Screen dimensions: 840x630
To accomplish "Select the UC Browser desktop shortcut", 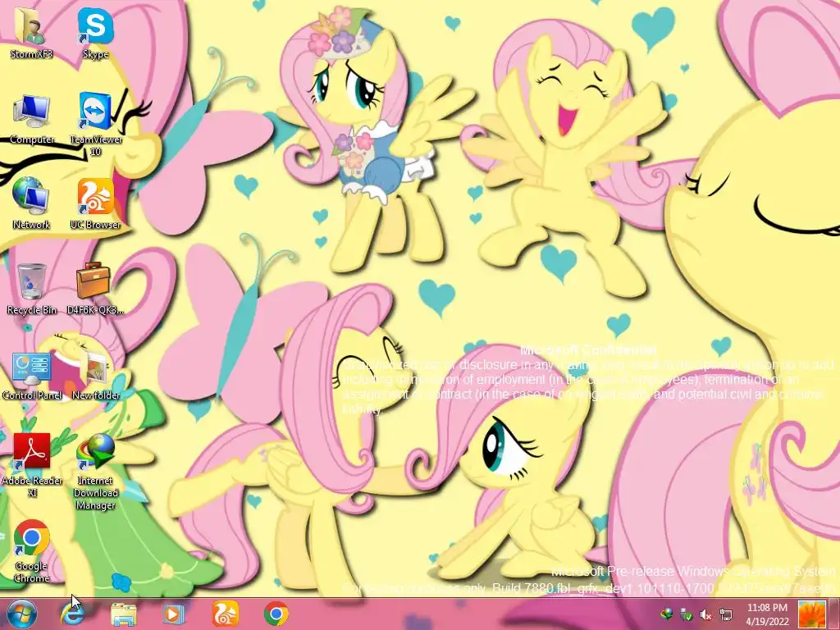I will click(95, 203).
